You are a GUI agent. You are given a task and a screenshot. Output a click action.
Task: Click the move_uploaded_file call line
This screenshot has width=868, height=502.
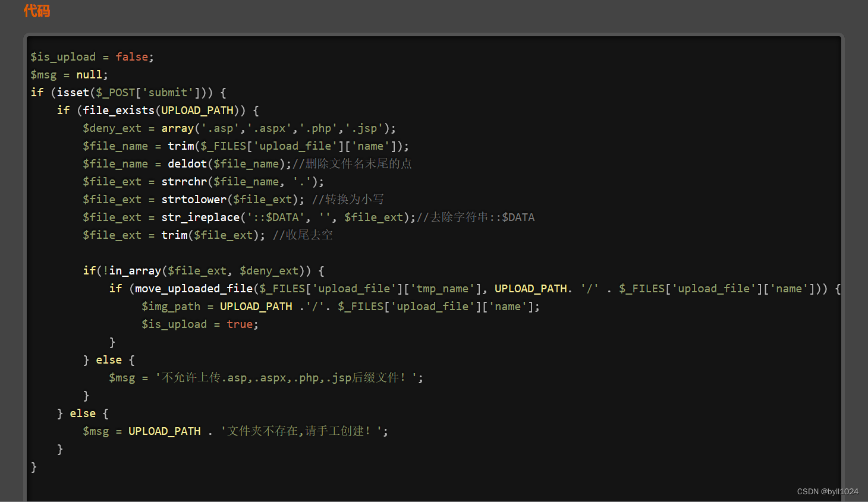point(475,289)
